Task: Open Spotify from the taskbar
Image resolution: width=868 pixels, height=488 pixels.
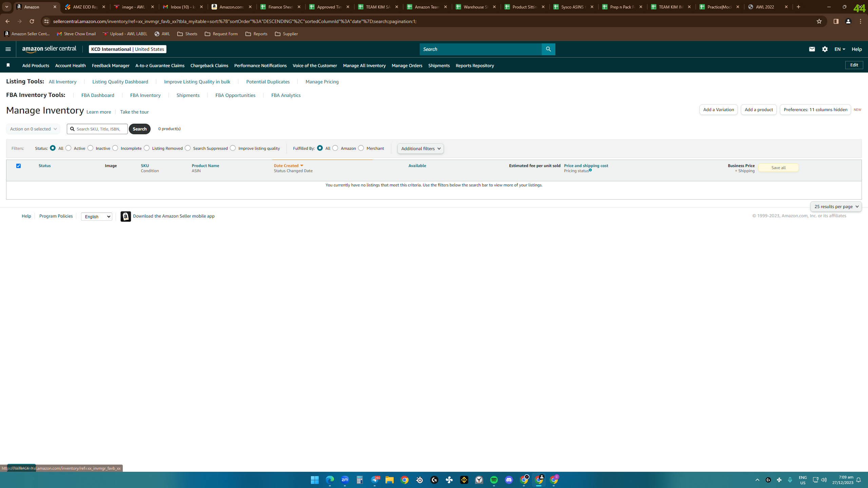Action: [x=494, y=480]
